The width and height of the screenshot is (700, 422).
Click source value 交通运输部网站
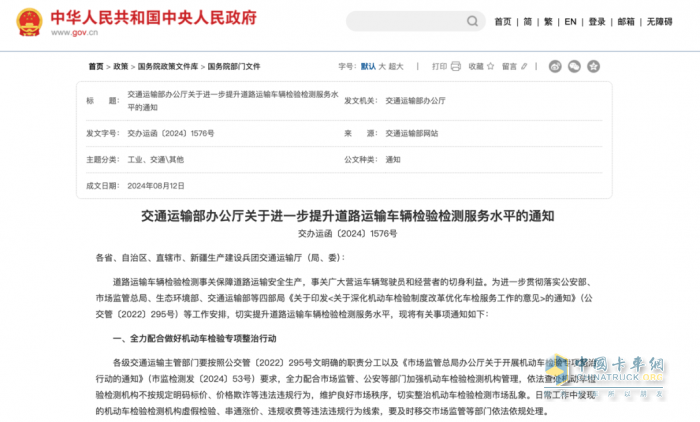coord(412,134)
